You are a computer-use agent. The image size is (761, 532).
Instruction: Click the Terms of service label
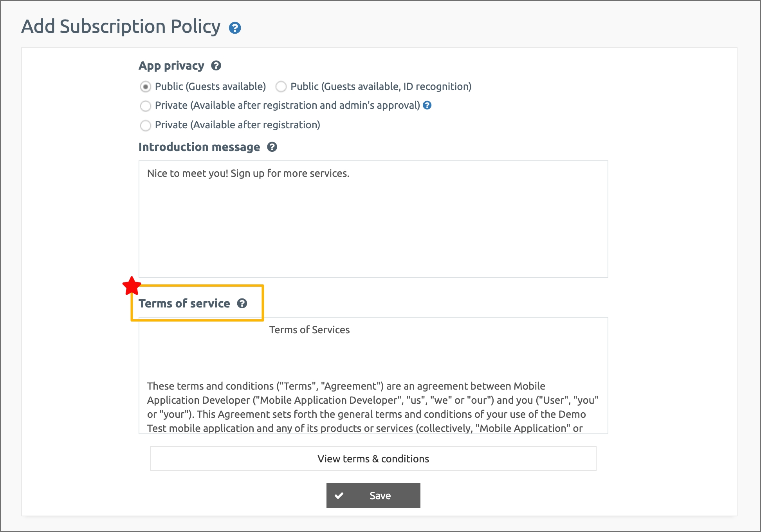point(184,304)
